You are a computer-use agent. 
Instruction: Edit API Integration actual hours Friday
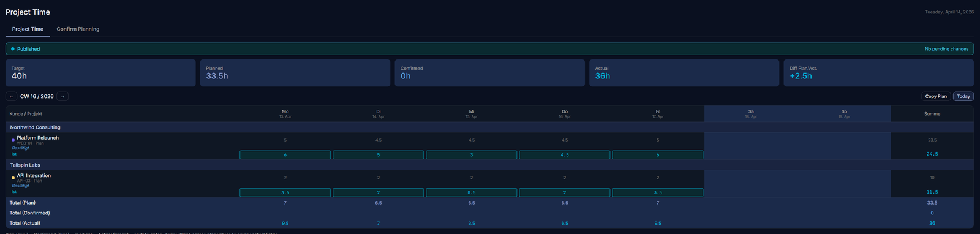[658, 192]
